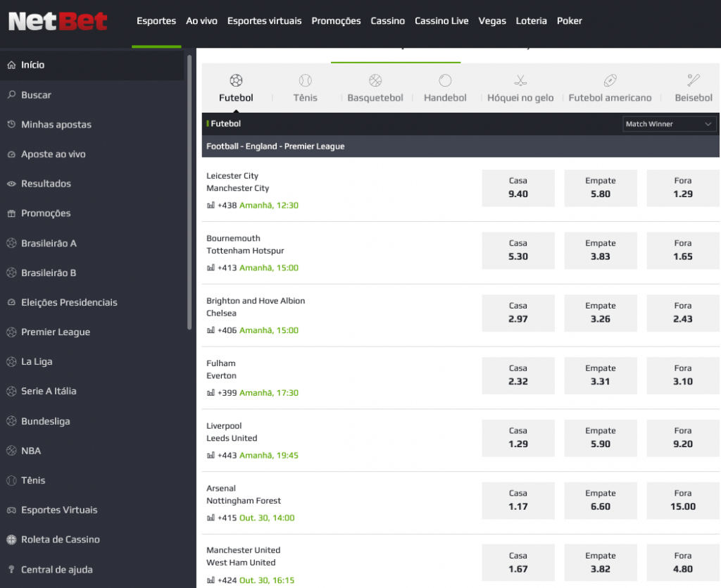Open Loteria in top navigation
Screen dimensions: 721x588
click(x=531, y=20)
